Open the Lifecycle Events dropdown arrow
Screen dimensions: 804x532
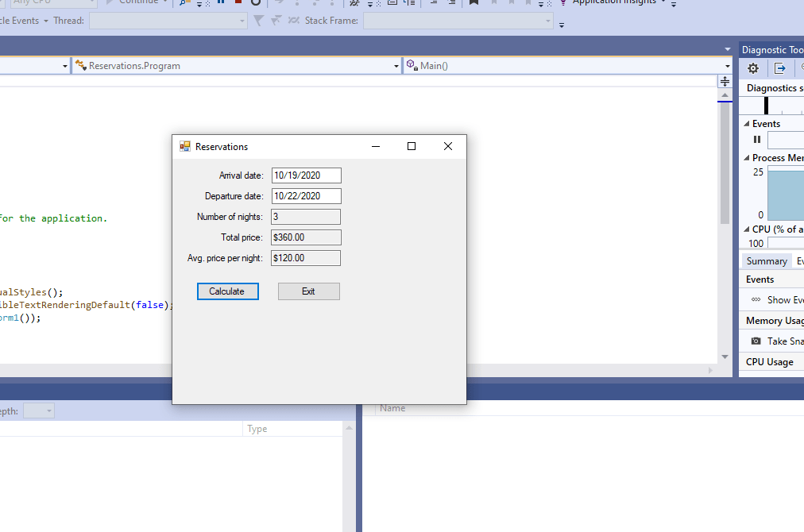point(45,21)
